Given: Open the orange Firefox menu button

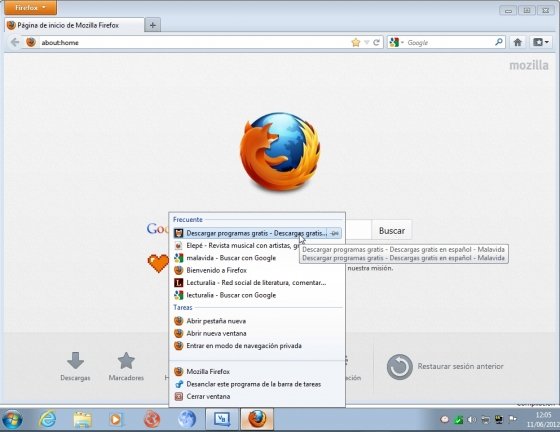Looking at the screenshot, I should 30,8.
